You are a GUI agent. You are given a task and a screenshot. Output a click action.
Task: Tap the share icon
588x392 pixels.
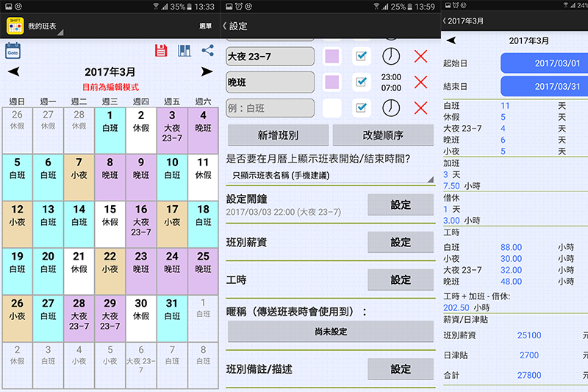pos(207,51)
